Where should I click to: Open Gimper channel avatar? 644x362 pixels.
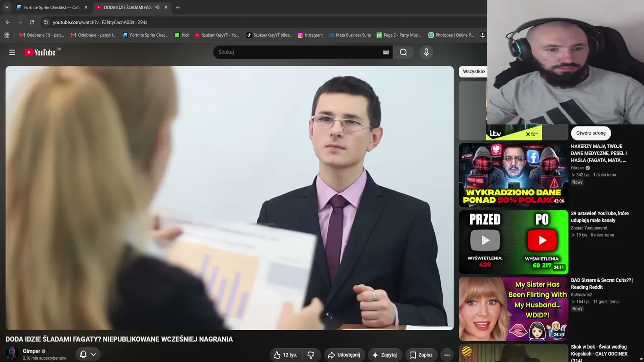pyautogui.click(x=12, y=354)
